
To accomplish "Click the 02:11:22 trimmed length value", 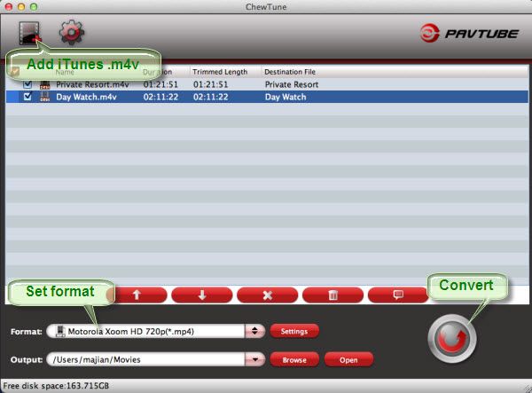I will (x=210, y=97).
